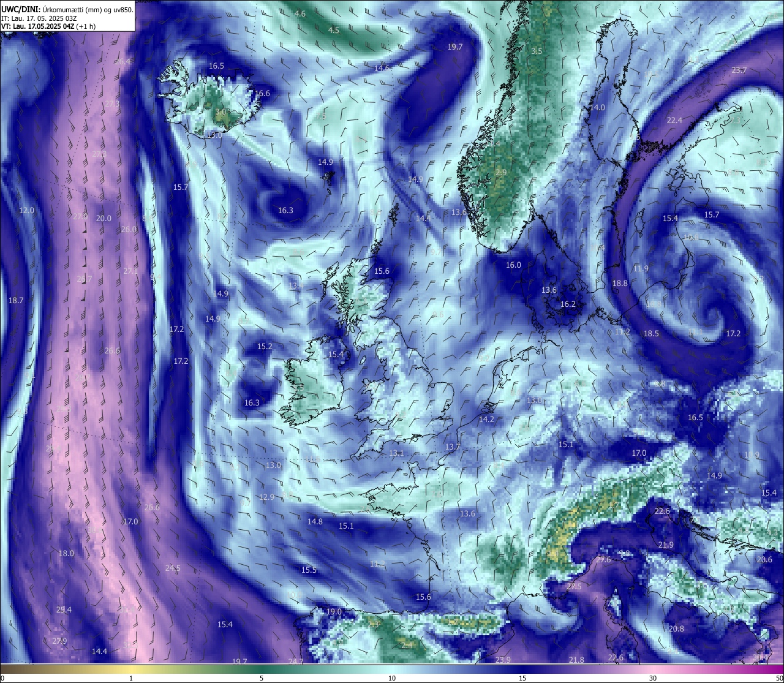Screen dimensions: 784x683
Task: Click the 13.1 value label
Action: 396,453
